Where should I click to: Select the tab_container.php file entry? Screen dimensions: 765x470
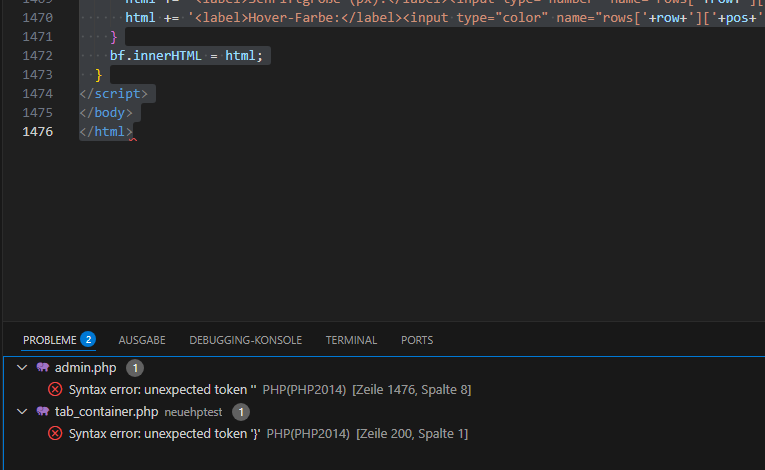click(106, 411)
